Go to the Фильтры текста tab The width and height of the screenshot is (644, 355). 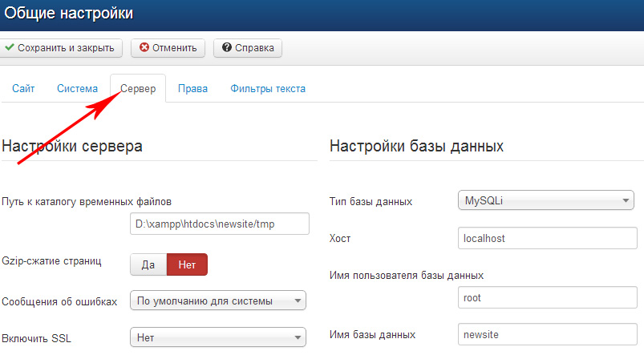coord(268,89)
